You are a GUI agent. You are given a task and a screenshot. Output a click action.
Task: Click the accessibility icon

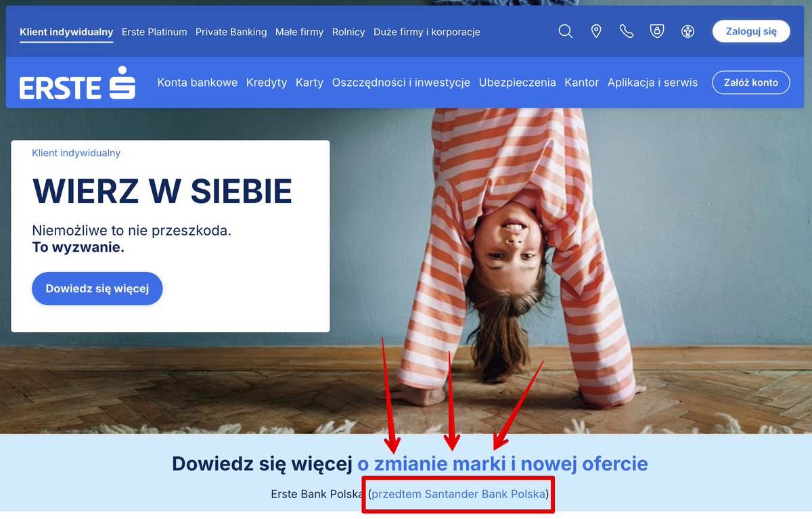coord(688,31)
